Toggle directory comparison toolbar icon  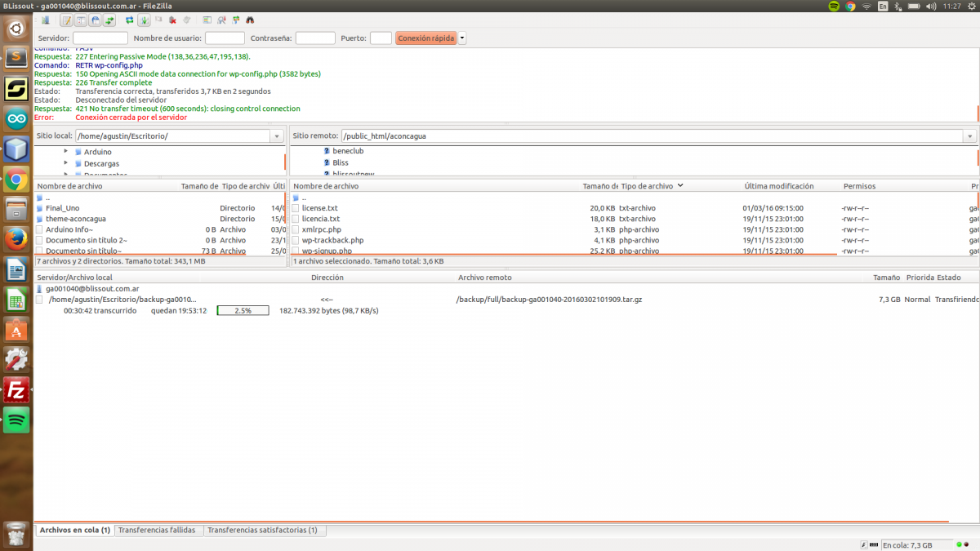click(220, 20)
